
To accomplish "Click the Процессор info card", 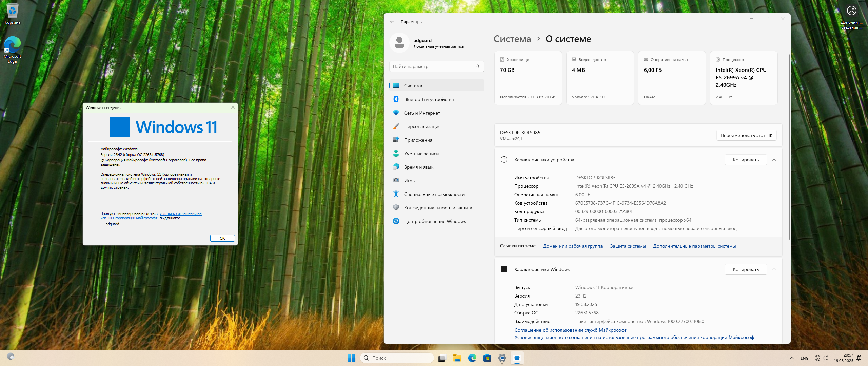I will coord(744,78).
